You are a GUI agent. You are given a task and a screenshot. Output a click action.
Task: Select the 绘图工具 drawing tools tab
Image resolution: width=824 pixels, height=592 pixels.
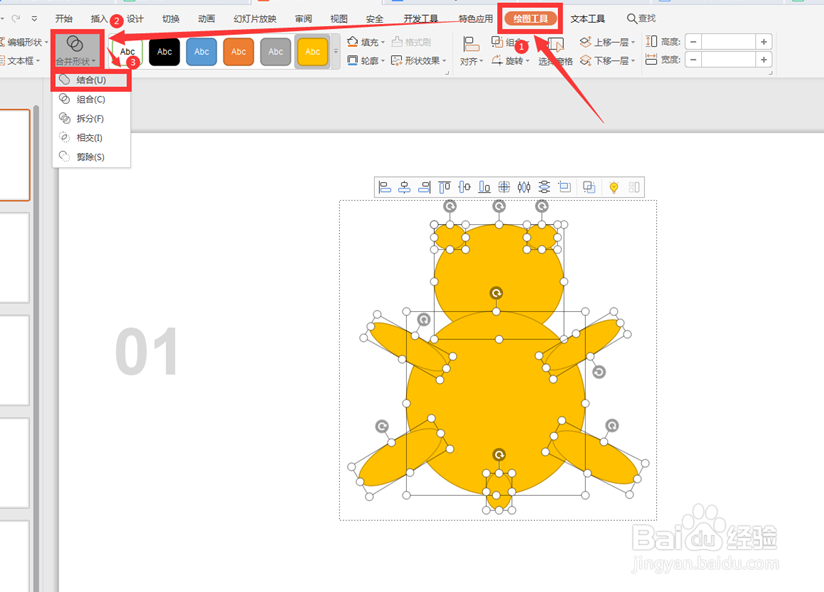coord(531,19)
